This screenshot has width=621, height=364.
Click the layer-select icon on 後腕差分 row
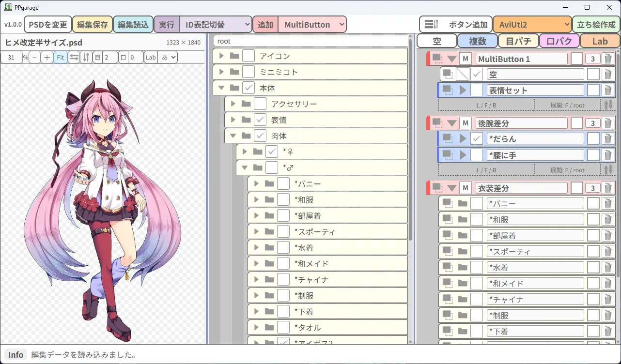[x=438, y=123]
